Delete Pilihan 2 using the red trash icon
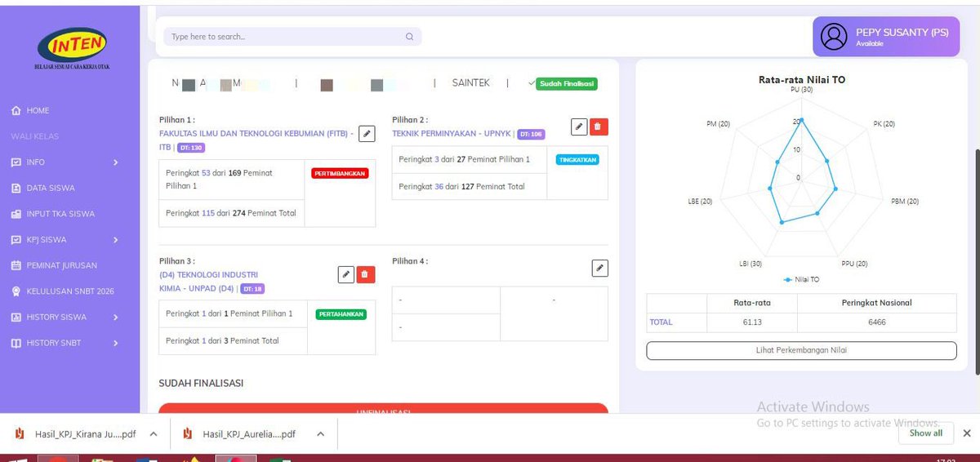 point(598,127)
